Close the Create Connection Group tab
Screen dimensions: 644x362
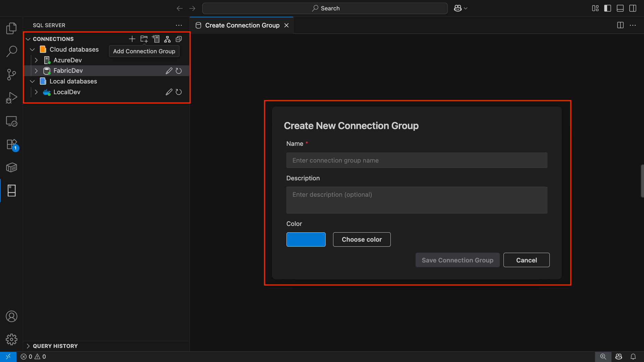coord(286,25)
